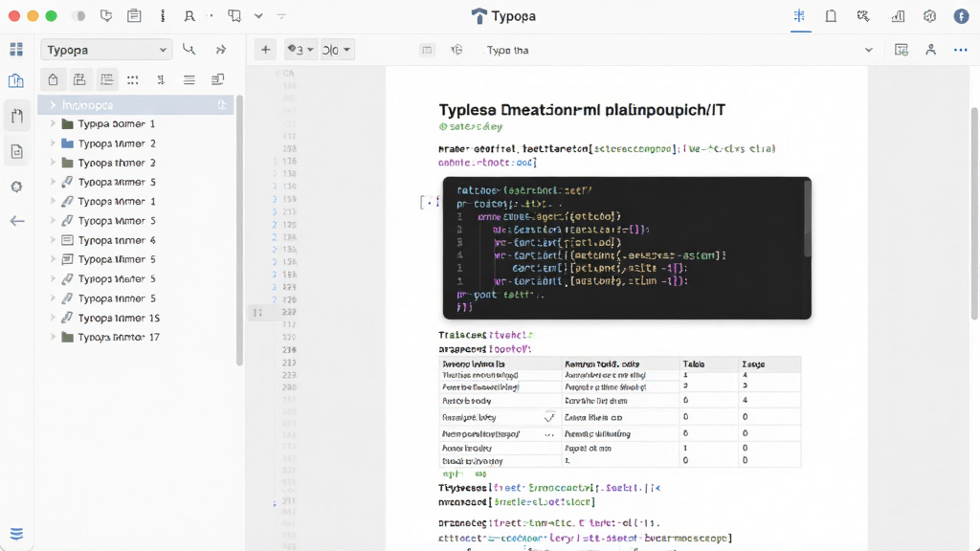
Task: Select the highlighted top row of the tree
Action: [x=136, y=105]
